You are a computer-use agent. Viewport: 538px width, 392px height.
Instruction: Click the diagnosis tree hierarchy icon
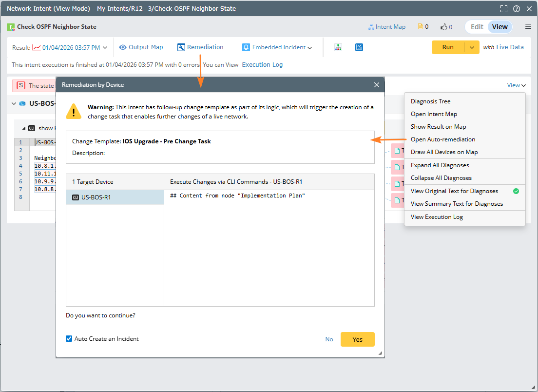338,47
